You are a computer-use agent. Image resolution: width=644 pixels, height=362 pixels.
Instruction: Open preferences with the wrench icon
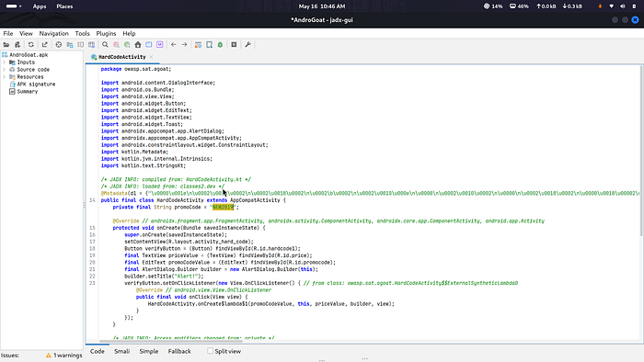point(247,45)
